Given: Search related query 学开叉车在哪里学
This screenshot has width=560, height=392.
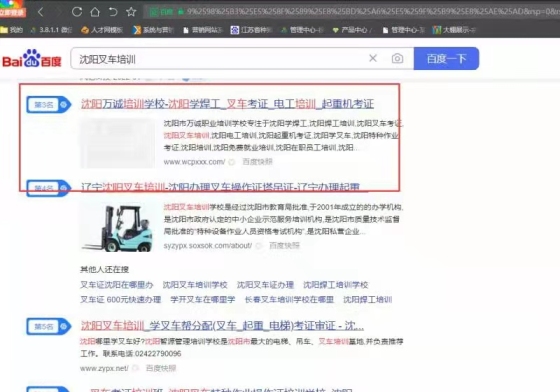Looking at the screenshot, I should click(x=202, y=300).
